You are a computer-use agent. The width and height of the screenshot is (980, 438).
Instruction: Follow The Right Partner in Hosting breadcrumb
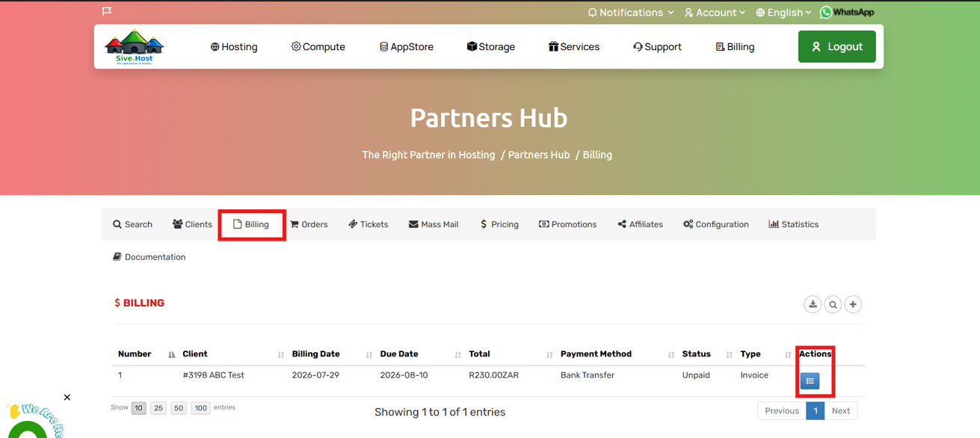click(x=429, y=155)
